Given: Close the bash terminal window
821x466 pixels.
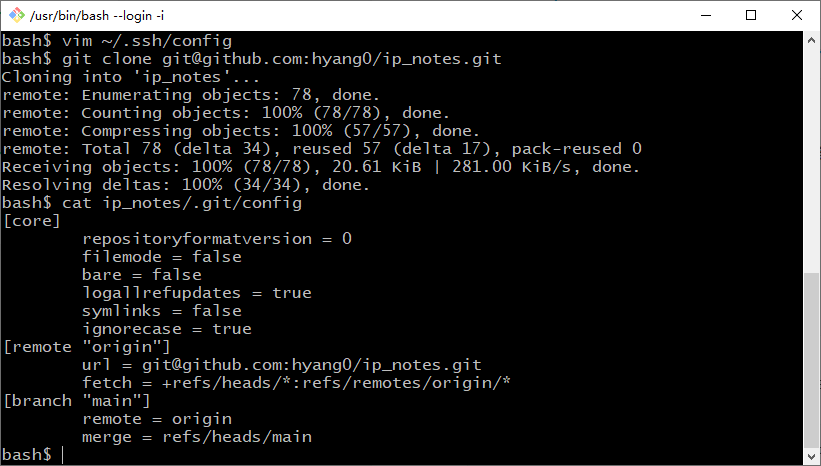Looking at the screenshot, I should point(796,15).
